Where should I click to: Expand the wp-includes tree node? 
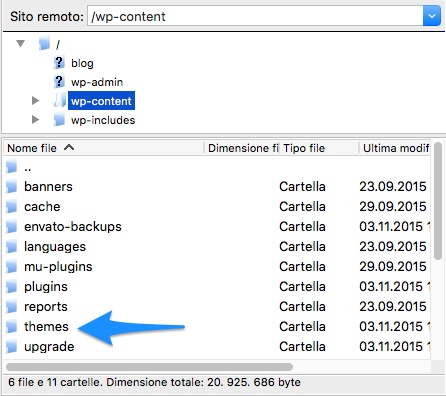(35, 119)
